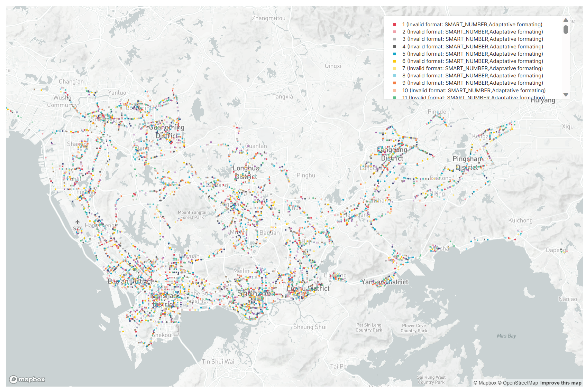
Task: Toggle legend entry 7 Invalid format label
Action: (472, 68)
